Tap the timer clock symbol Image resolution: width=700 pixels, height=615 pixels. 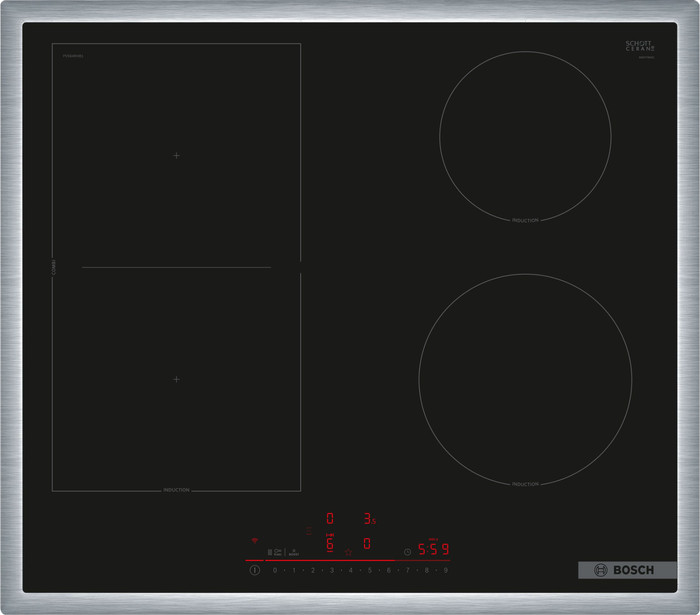[x=408, y=552]
